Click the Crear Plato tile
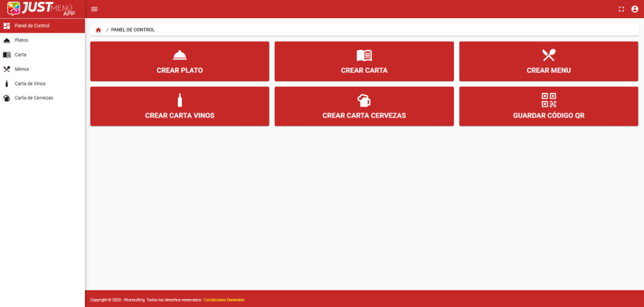Viewport: 644px width, 307px height. pos(179,61)
